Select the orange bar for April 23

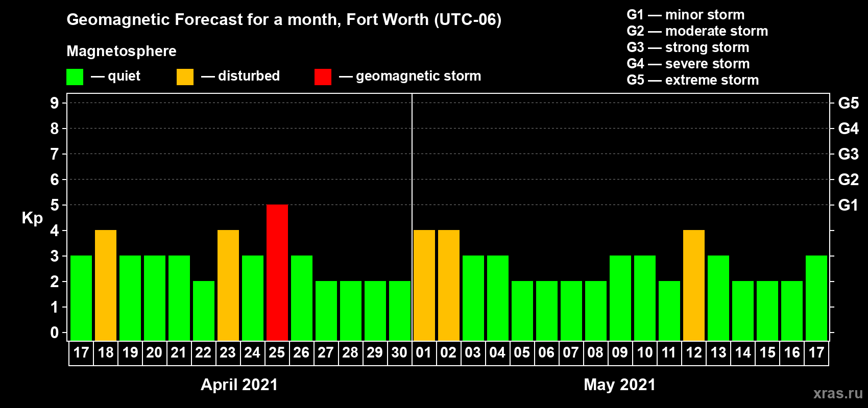(228, 285)
